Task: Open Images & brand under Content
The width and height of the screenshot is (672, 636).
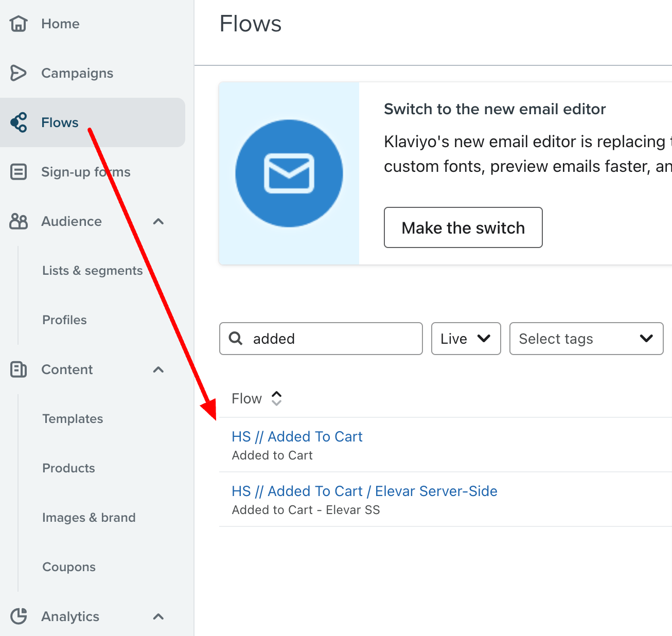Action: (x=89, y=518)
